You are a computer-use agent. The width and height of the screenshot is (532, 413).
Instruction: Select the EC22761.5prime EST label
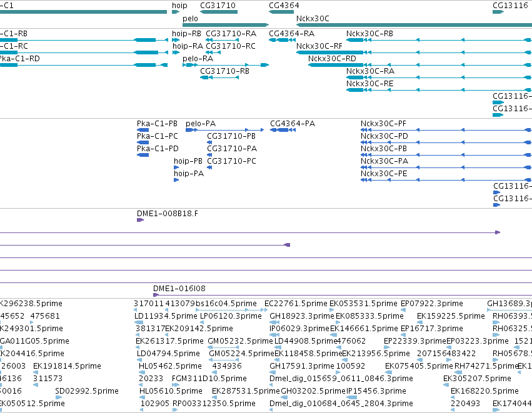(x=296, y=304)
